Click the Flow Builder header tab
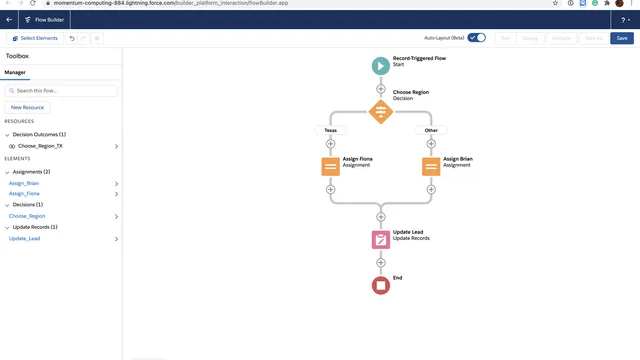This screenshot has height=360, width=640. pos(44,20)
